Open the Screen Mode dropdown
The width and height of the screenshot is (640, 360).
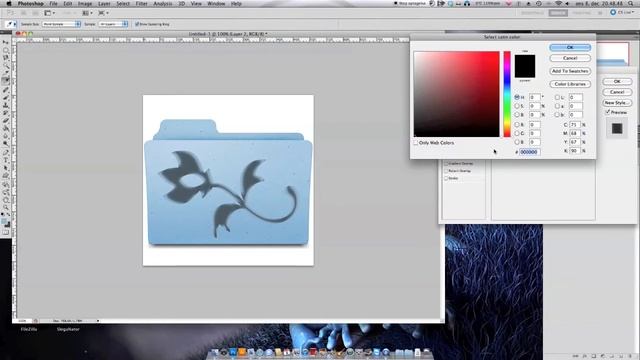[x=103, y=13]
